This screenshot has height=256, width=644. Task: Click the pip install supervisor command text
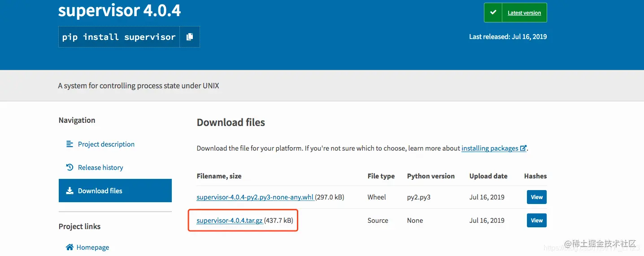(119, 37)
